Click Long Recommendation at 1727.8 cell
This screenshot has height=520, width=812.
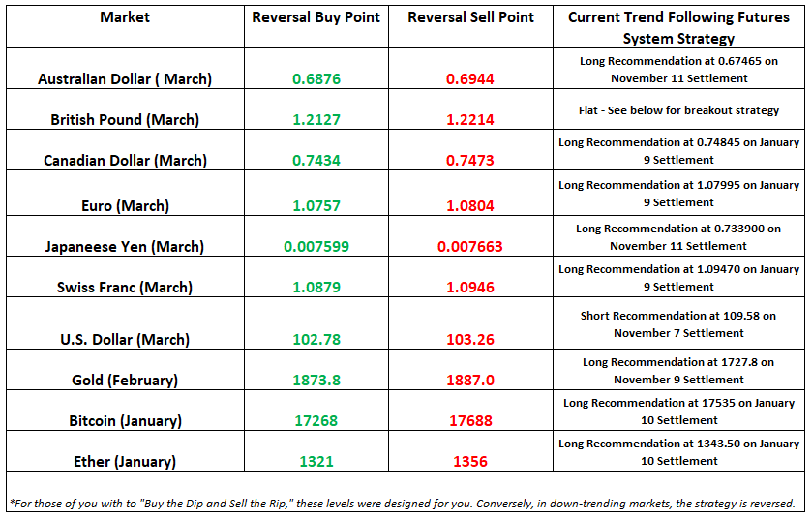point(678,371)
